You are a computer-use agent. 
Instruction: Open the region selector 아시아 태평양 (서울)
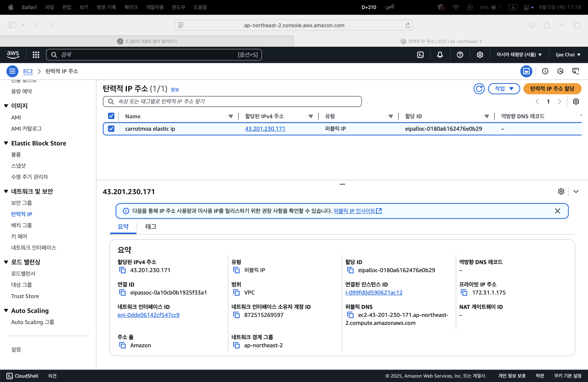(x=519, y=55)
